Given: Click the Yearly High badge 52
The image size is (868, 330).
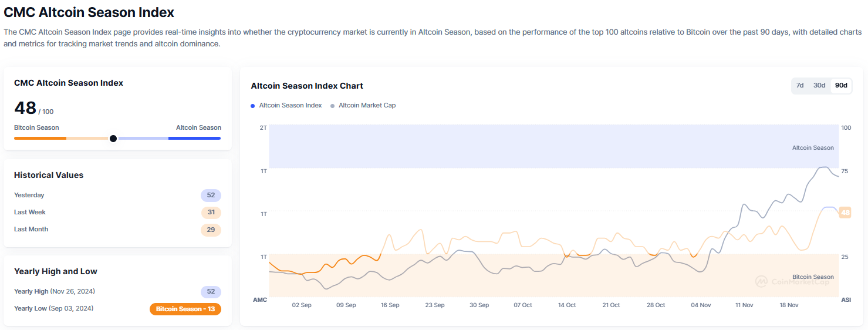Looking at the screenshot, I should (x=211, y=292).
